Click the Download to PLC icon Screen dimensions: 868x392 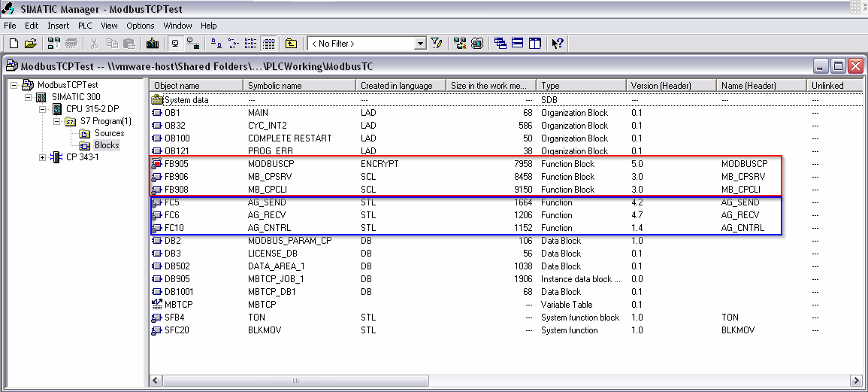click(x=153, y=44)
